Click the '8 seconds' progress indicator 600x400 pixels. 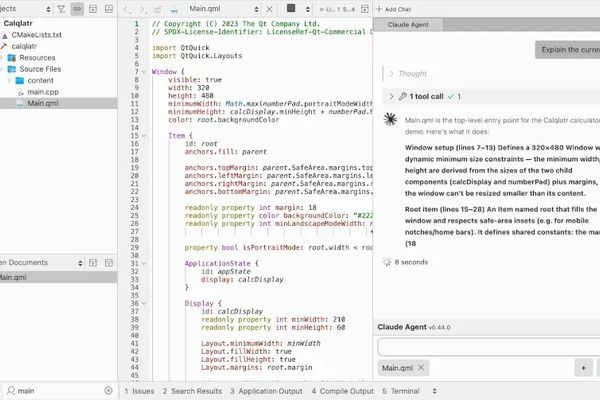pos(405,262)
